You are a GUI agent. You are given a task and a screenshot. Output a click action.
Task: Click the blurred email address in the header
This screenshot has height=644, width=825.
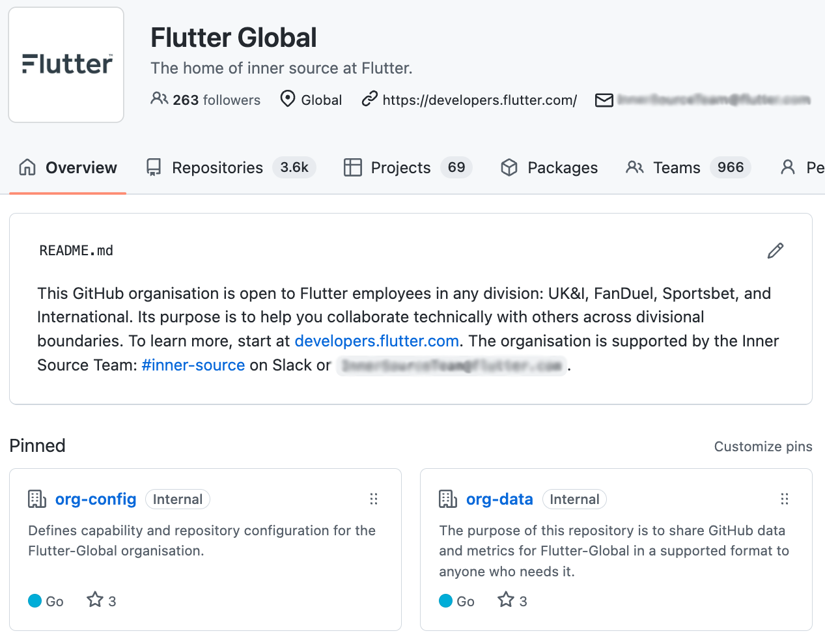click(x=714, y=100)
